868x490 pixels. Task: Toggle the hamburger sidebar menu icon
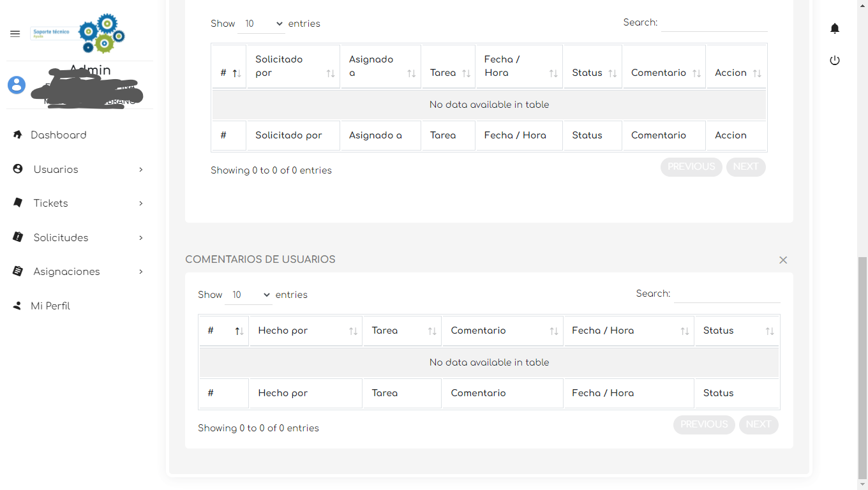pyautogui.click(x=15, y=34)
